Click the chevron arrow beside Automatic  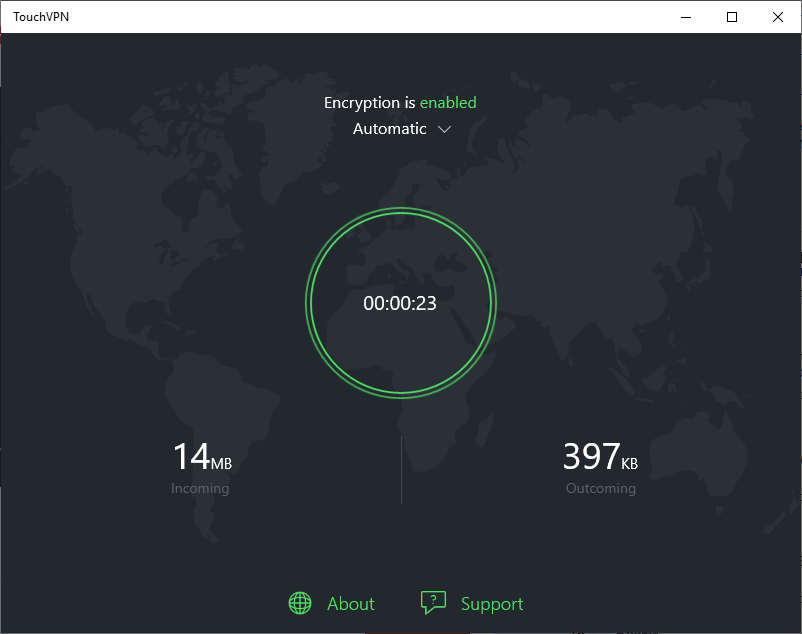(x=444, y=129)
